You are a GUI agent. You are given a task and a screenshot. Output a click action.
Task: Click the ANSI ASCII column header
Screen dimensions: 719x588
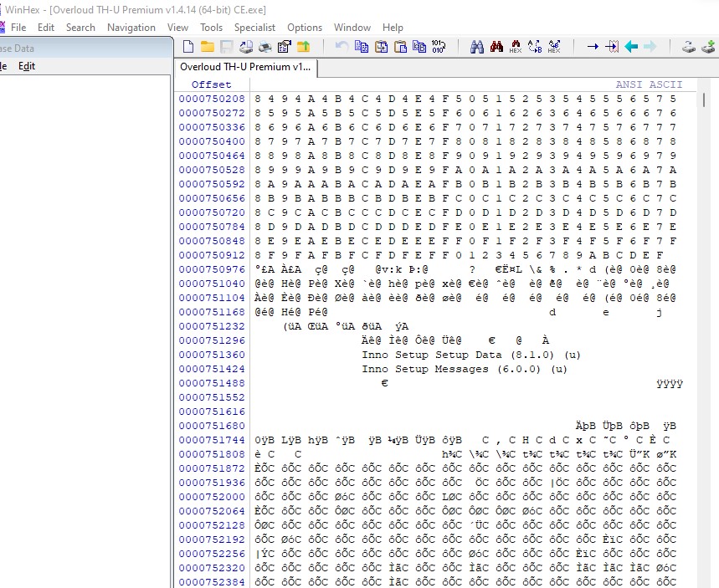(649, 84)
